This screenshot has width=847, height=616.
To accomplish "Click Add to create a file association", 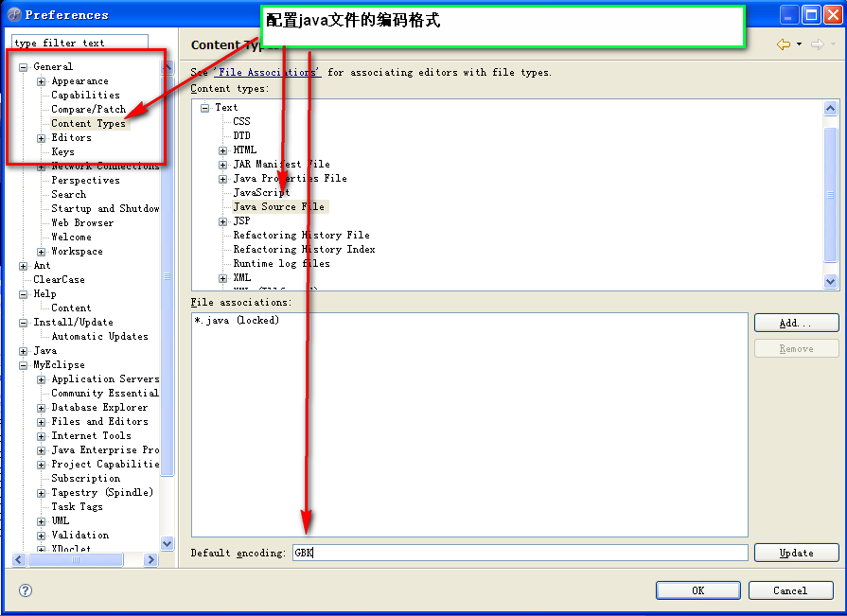I will [x=796, y=322].
